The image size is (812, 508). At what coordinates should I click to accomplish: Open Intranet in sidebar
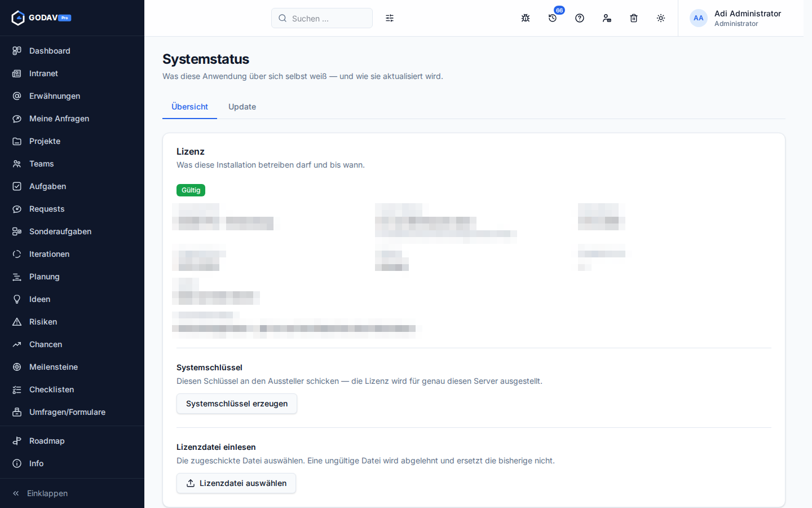(x=72, y=73)
